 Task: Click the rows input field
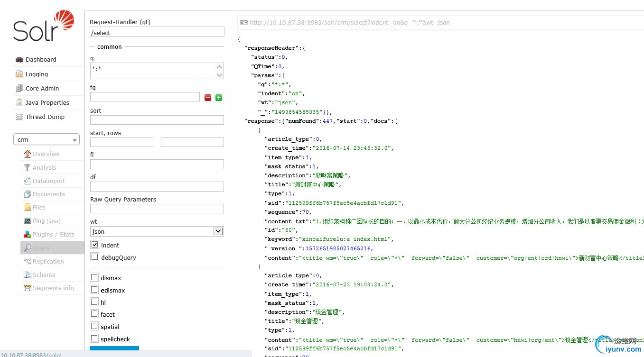tap(192, 142)
